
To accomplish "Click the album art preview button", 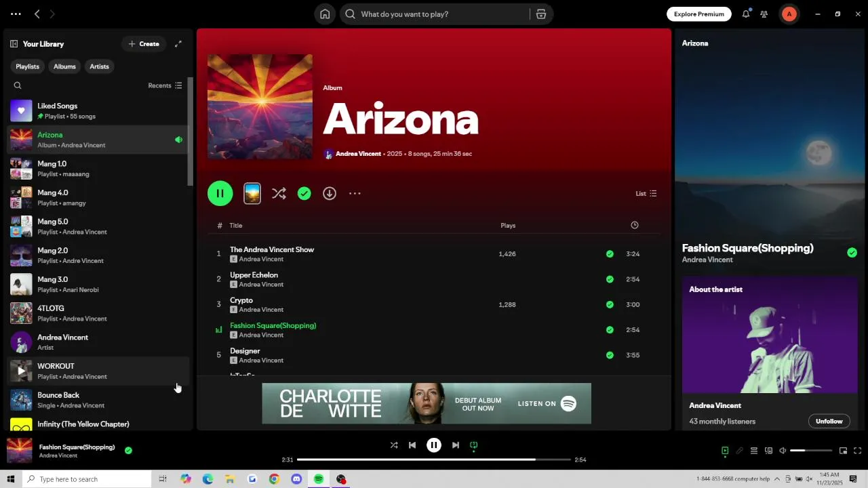I will [252, 194].
